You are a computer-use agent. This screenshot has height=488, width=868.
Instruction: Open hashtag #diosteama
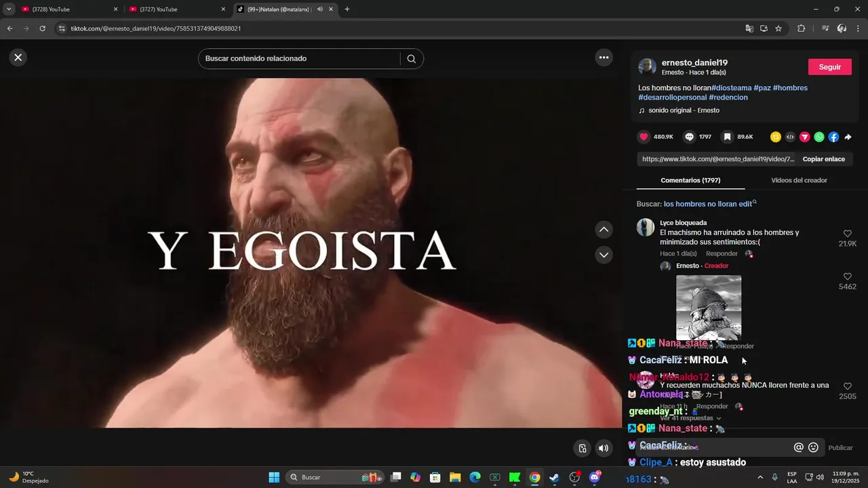731,88
